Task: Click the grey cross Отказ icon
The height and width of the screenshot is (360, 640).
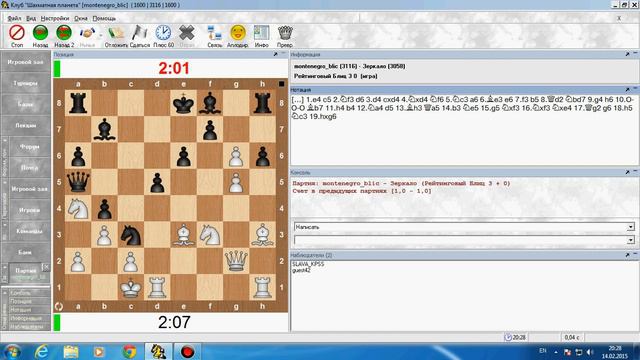Action: pyautogui.click(x=187, y=33)
